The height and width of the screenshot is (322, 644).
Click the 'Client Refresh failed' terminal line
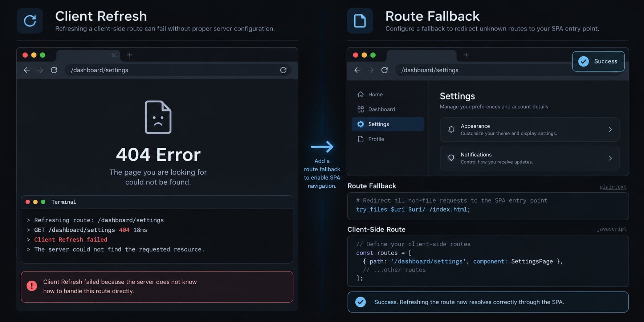71,240
